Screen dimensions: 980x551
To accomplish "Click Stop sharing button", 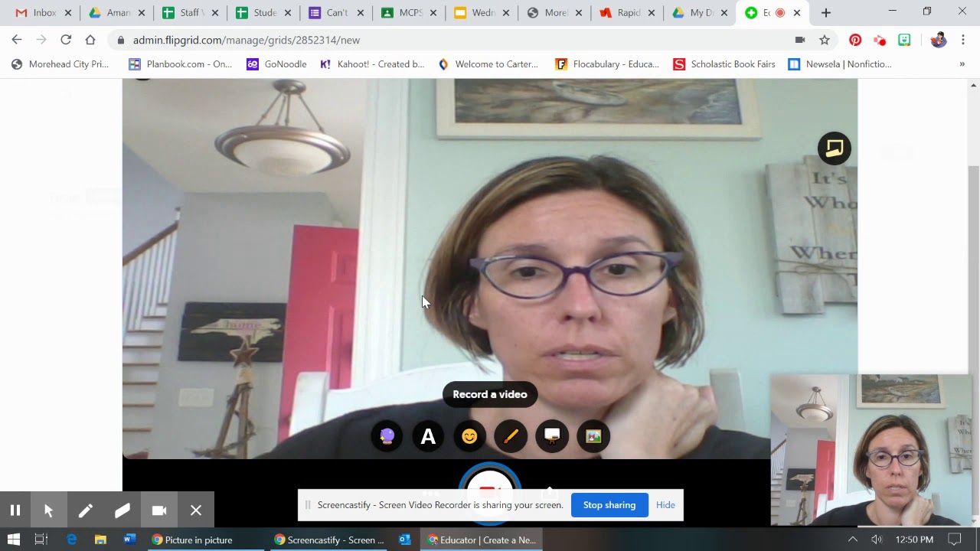I will [609, 505].
